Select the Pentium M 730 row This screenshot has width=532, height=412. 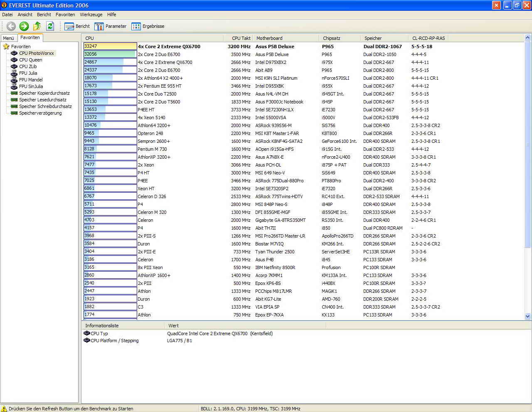click(303, 149)
